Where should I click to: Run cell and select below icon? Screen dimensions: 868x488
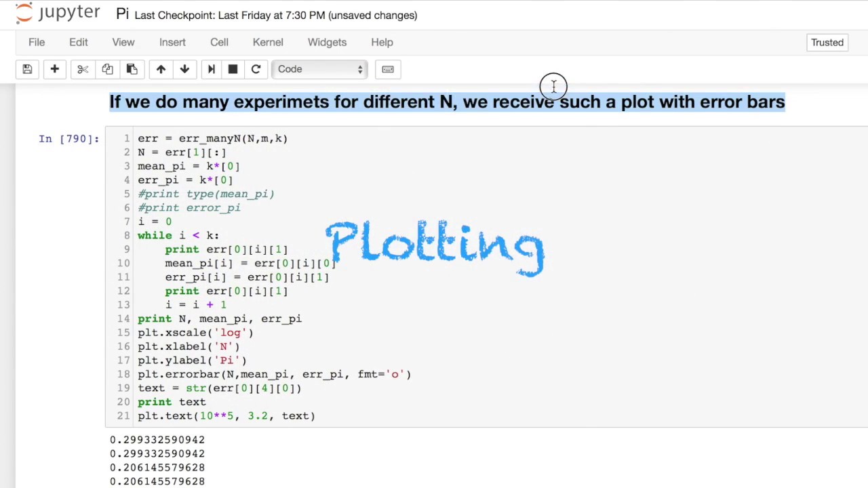click(x=211, y=69)
